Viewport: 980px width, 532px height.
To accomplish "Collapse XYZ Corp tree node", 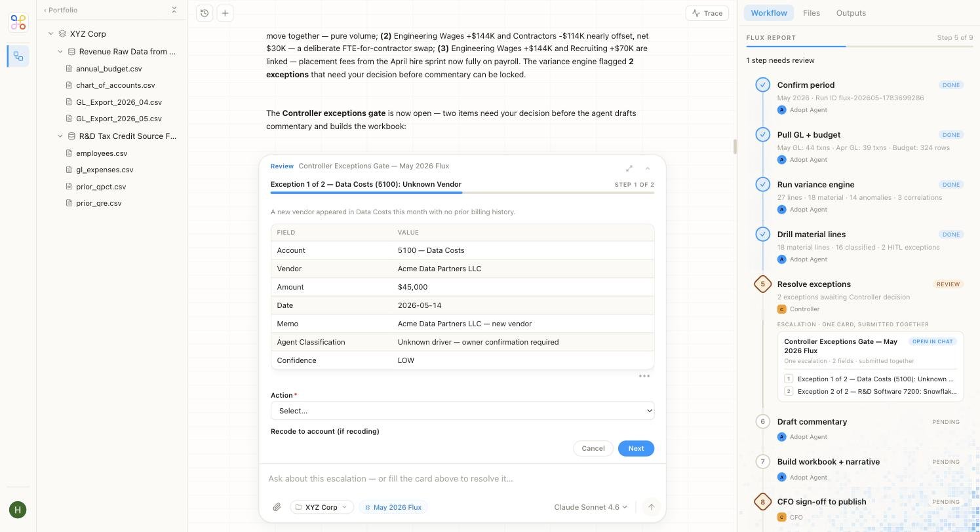I will pyautogui.click(x=50, y=33).
